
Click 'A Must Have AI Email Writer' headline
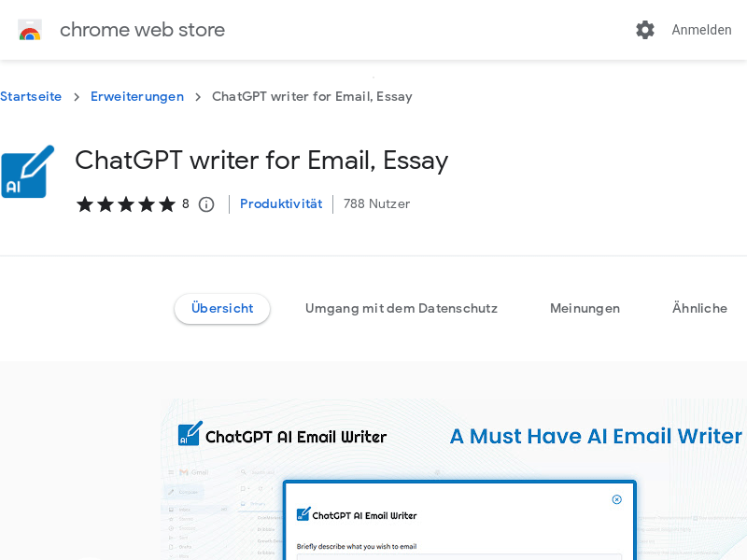coord(596,436)
